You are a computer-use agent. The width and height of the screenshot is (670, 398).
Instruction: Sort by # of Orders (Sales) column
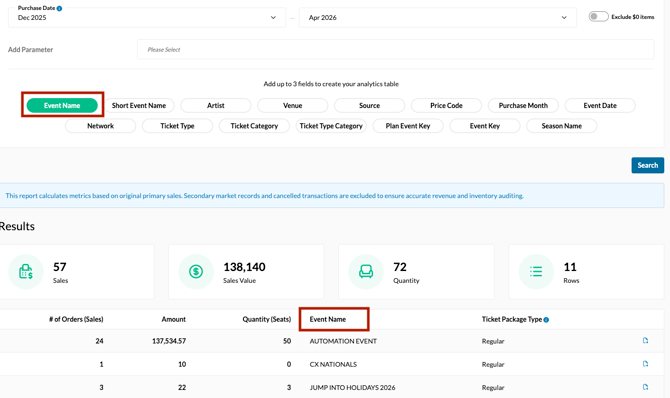coord(76,319)
